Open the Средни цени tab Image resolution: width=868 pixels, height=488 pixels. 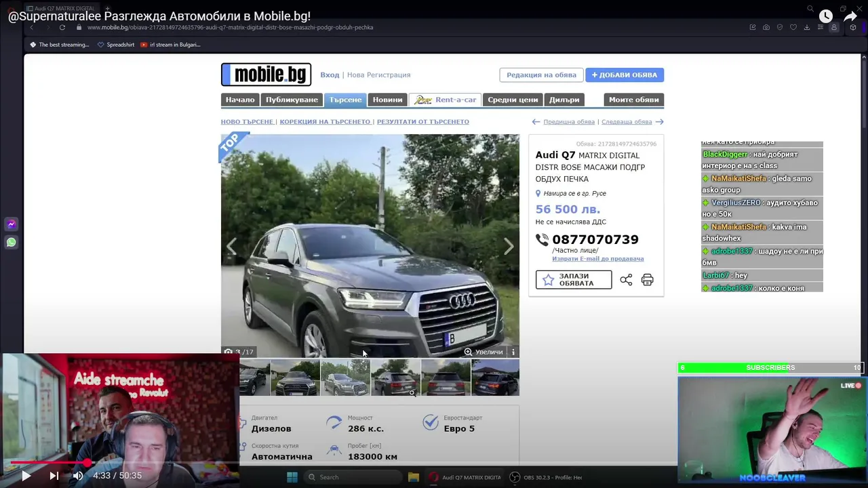pos(513,100)
